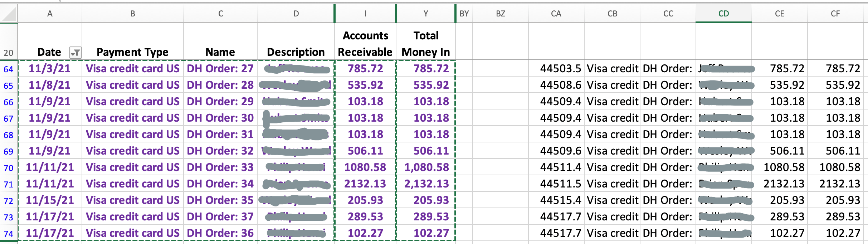Viewport: 868px width, 244px height.
Task: Open the Date column filter dropdown
Action: [x=75, y=53]
